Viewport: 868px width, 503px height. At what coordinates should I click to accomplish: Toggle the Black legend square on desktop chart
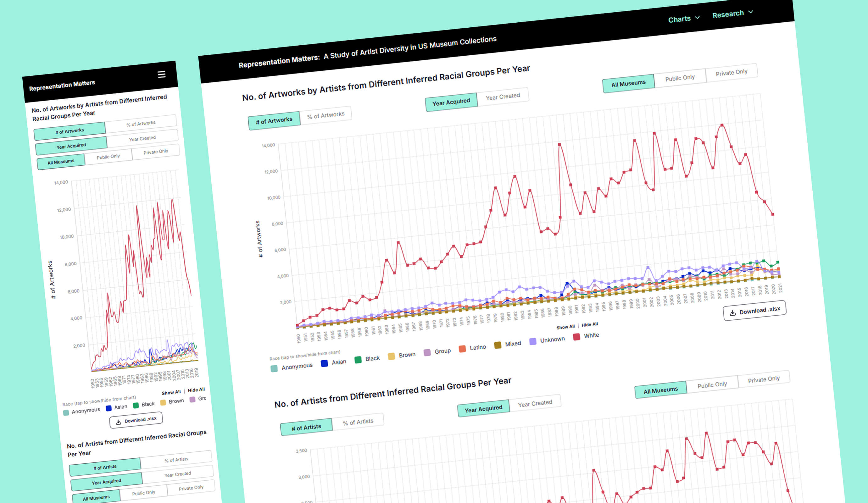coord(358,360)
